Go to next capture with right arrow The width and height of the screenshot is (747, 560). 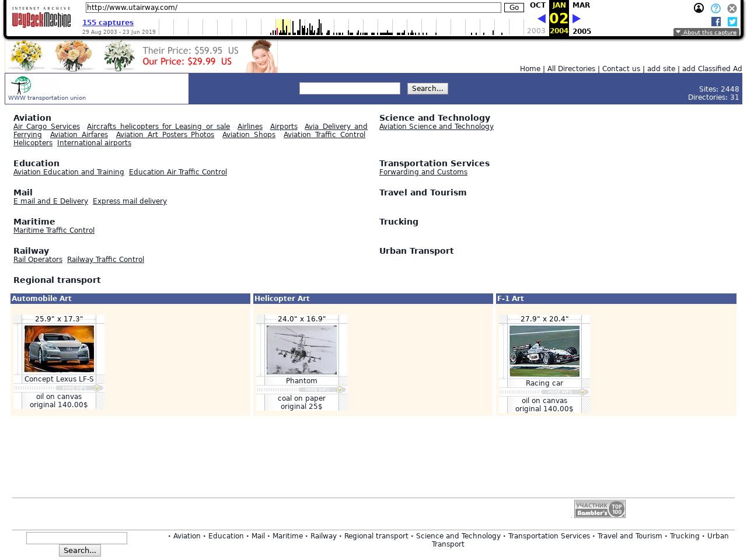pyautogui.click(x=577, y=19)
